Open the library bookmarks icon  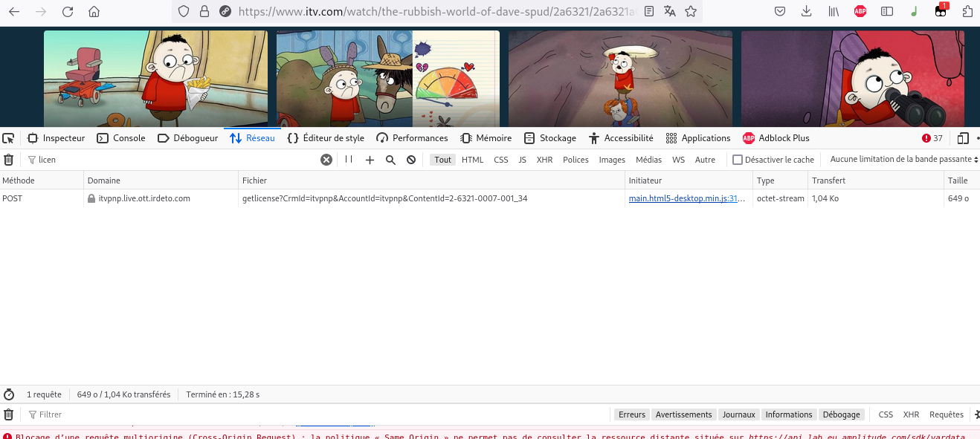[x=834, y=11]
